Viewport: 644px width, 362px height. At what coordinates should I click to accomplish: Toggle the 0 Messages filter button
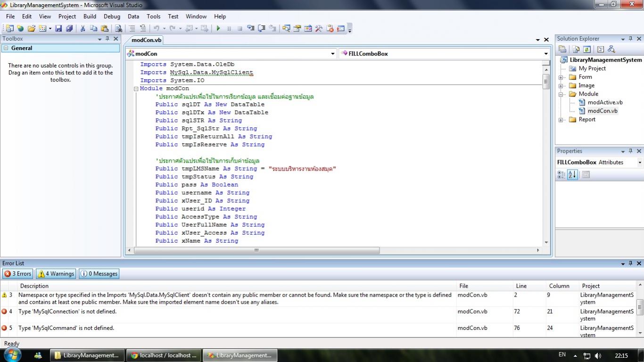pos(99,273)
